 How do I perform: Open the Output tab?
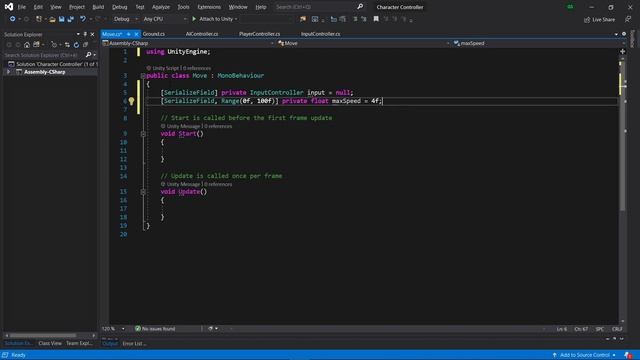pyautogui.click(x=110, y=344)
